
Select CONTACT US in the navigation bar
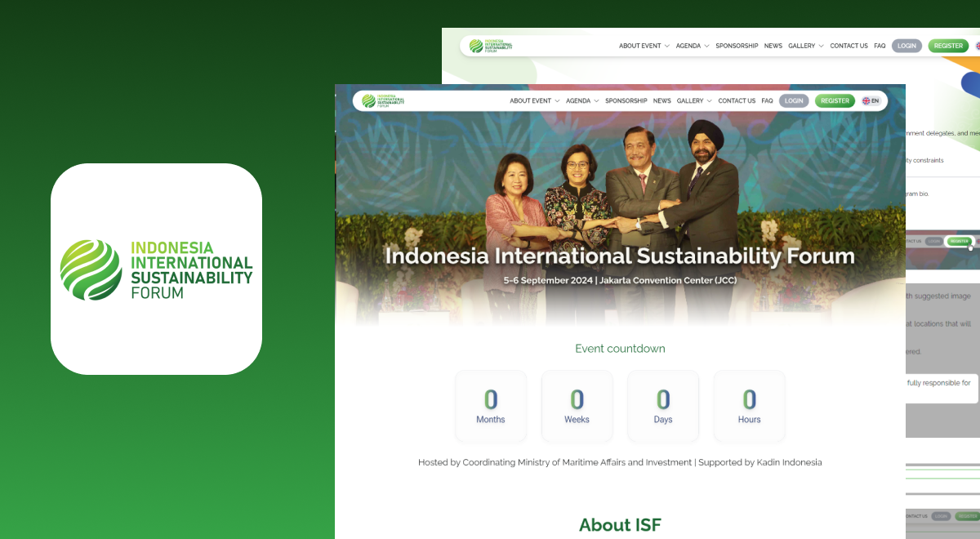click(737, 100)
